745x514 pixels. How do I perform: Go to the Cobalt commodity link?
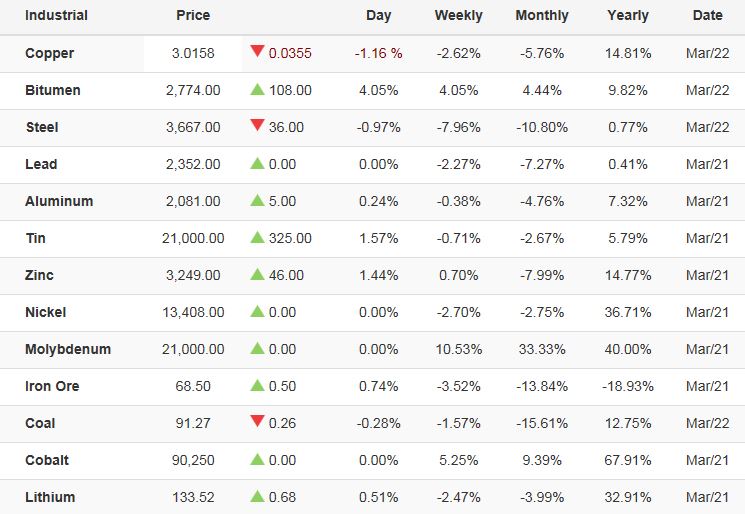pyautogui.click(x=47, y=460)
